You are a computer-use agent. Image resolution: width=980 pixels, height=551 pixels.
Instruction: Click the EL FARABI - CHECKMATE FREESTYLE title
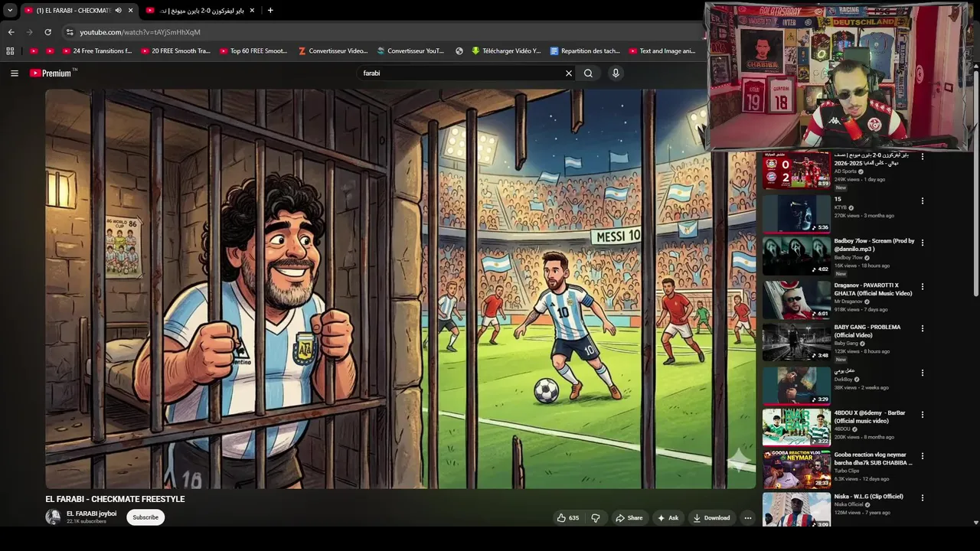(x=115, y=499)
